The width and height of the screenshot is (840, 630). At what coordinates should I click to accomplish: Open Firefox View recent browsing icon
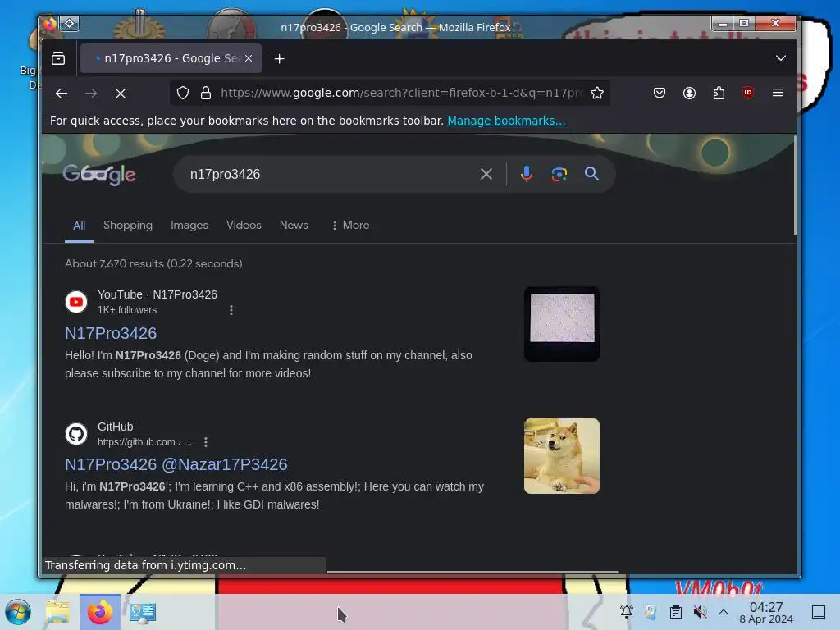coord(58,58)
